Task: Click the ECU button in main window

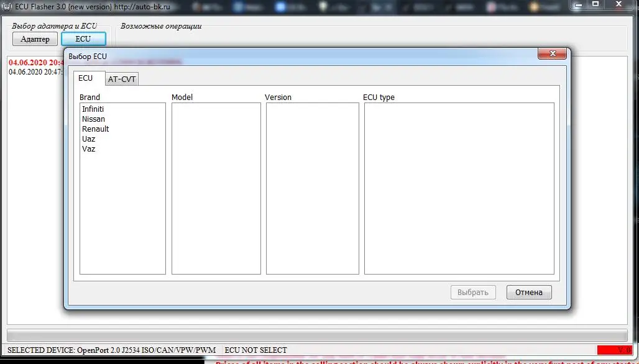Action: [x=83, y=39]
